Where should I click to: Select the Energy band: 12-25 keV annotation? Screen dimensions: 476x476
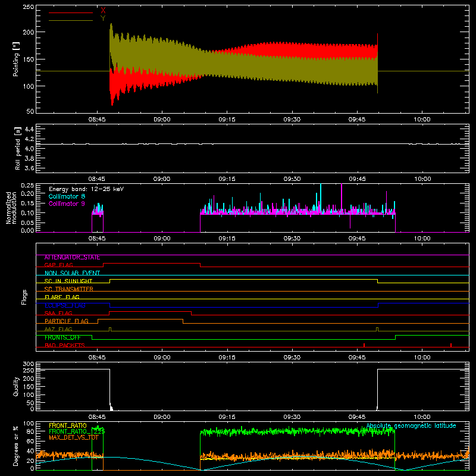tap(86, 189)
